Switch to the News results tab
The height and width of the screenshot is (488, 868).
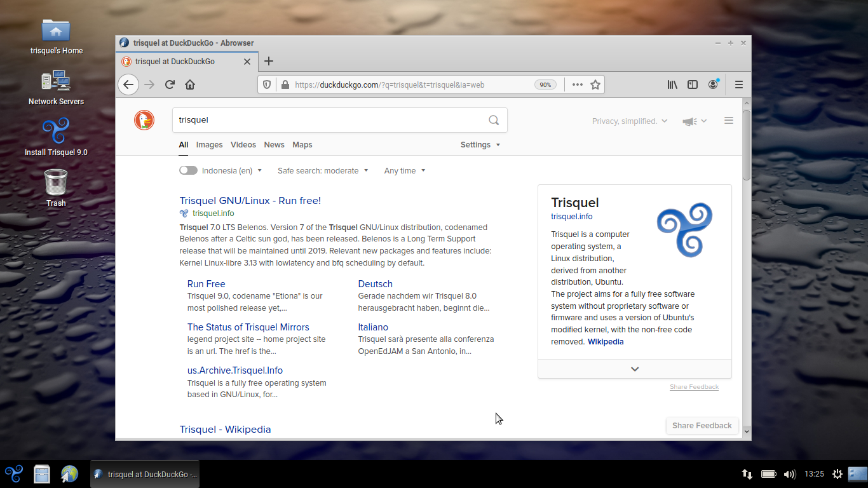click(275, 145)
